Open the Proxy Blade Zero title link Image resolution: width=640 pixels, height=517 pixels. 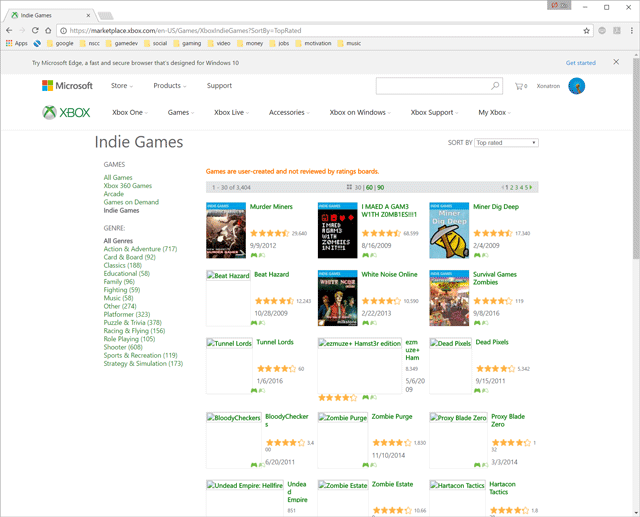[508, 420]
